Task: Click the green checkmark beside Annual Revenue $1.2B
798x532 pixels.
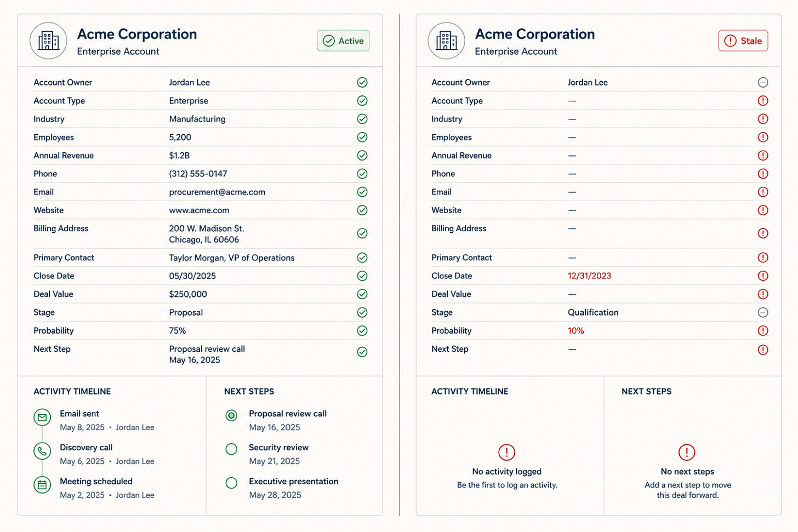Action: pyautogui.click(x=362, y=156)
